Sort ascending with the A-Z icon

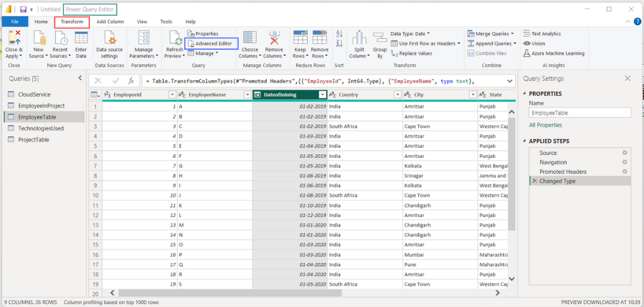[x=339, y=34]
